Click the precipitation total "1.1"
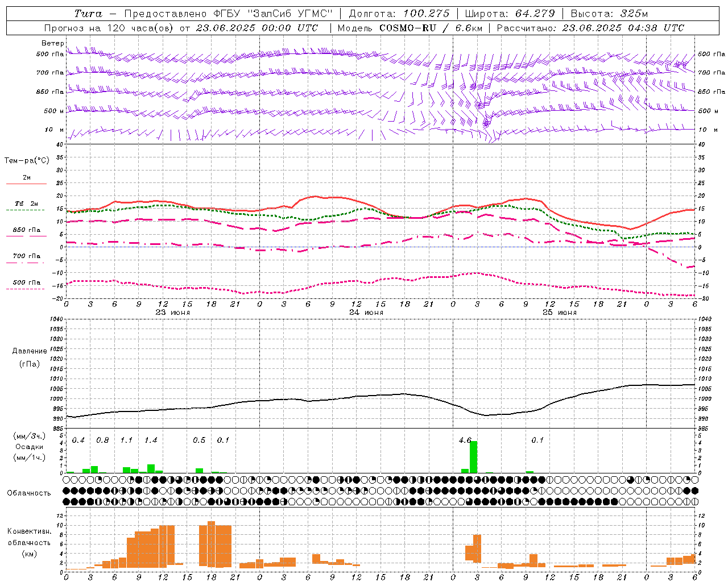 [x=126, y=440]
